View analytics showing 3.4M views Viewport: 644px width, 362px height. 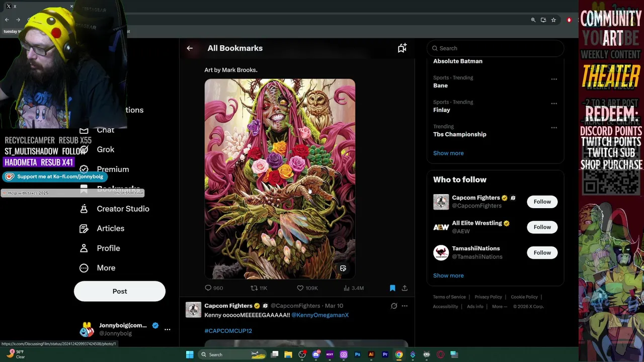point(353,288)
